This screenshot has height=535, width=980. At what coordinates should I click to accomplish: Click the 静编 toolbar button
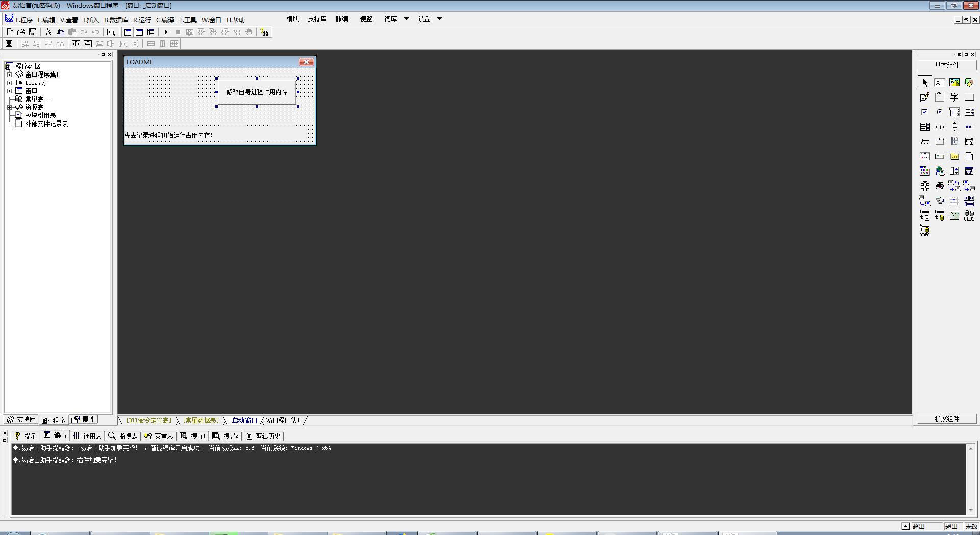click(x=341, y=19)
